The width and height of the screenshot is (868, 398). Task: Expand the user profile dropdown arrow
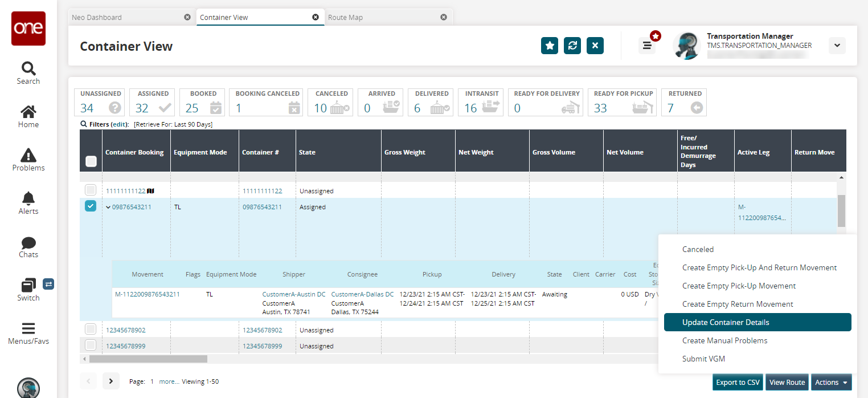[837, 46]
